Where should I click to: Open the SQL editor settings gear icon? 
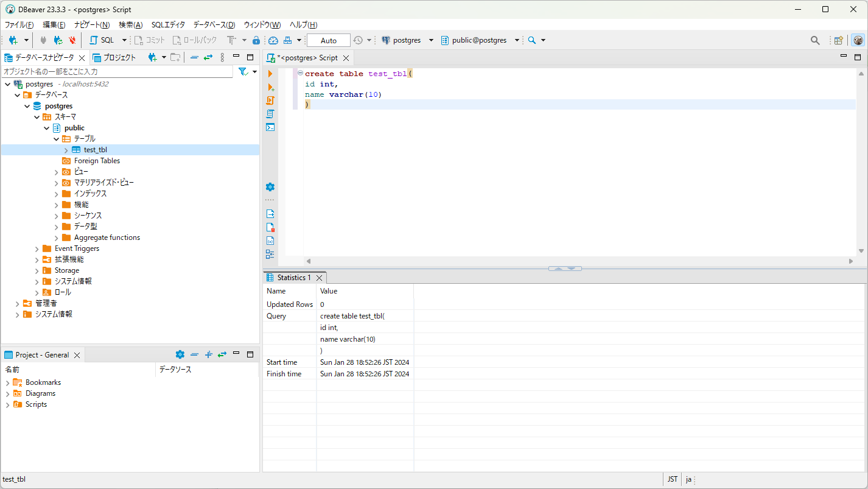click(x=270, y=186)
